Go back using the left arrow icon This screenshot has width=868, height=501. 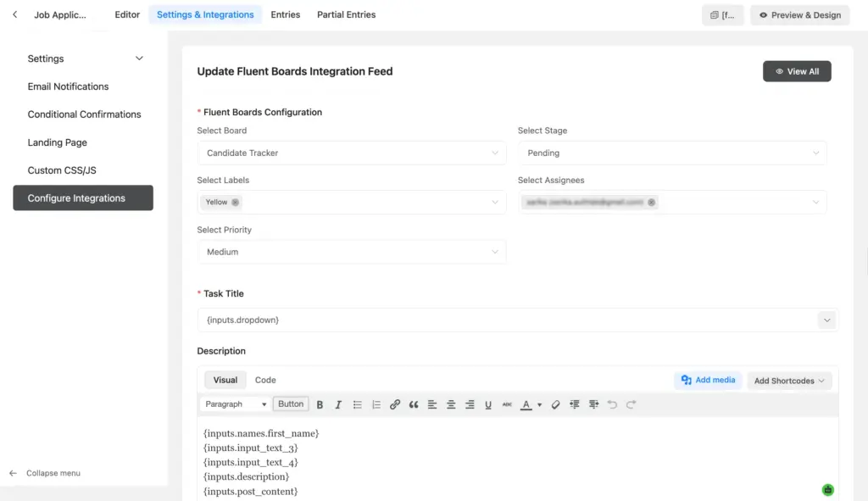coord(15,15)
